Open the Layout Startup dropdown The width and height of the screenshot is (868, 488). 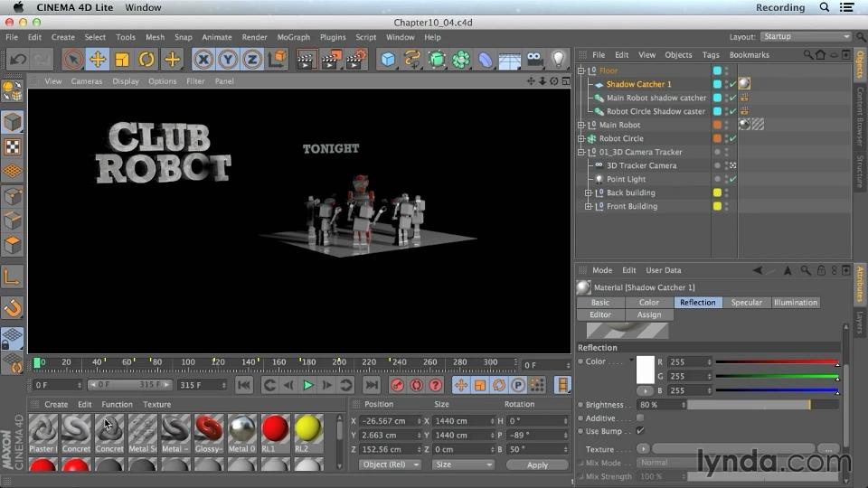[805, 37]
